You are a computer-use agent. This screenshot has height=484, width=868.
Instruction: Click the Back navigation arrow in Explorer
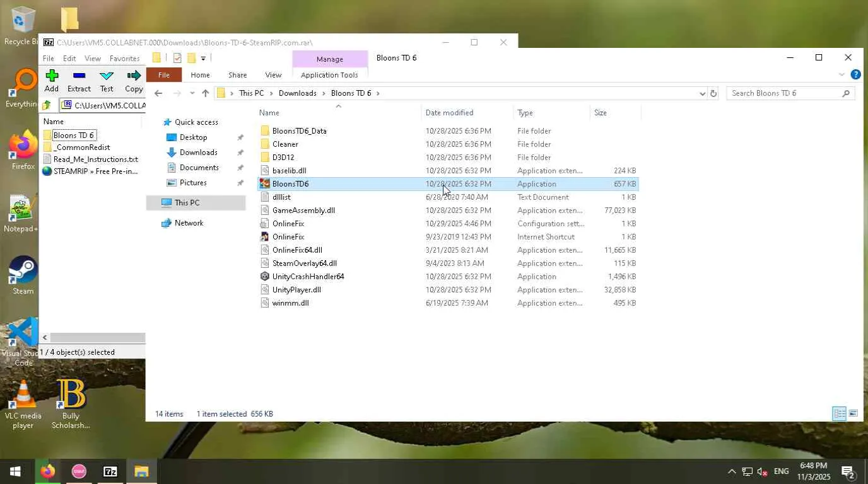[158, 93]
